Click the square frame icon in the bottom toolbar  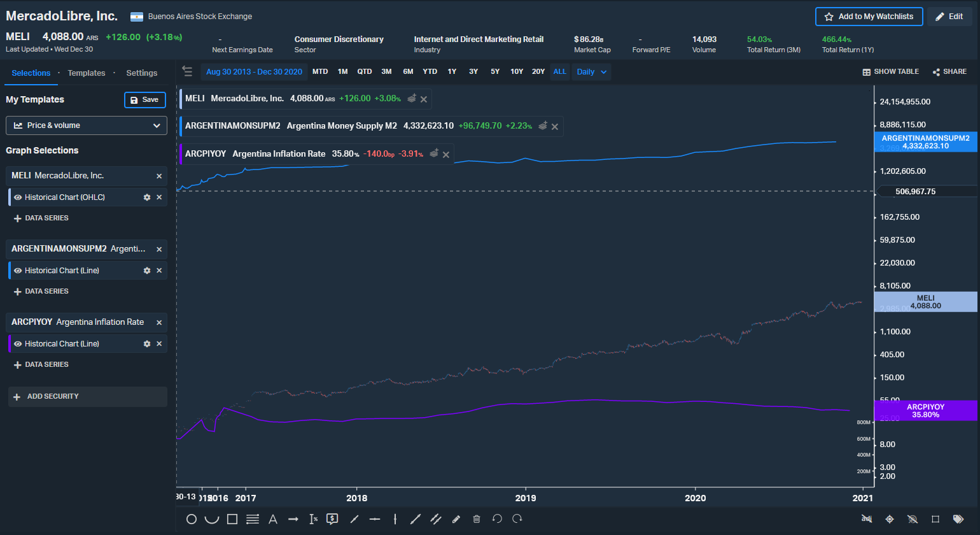pos(935,519)
